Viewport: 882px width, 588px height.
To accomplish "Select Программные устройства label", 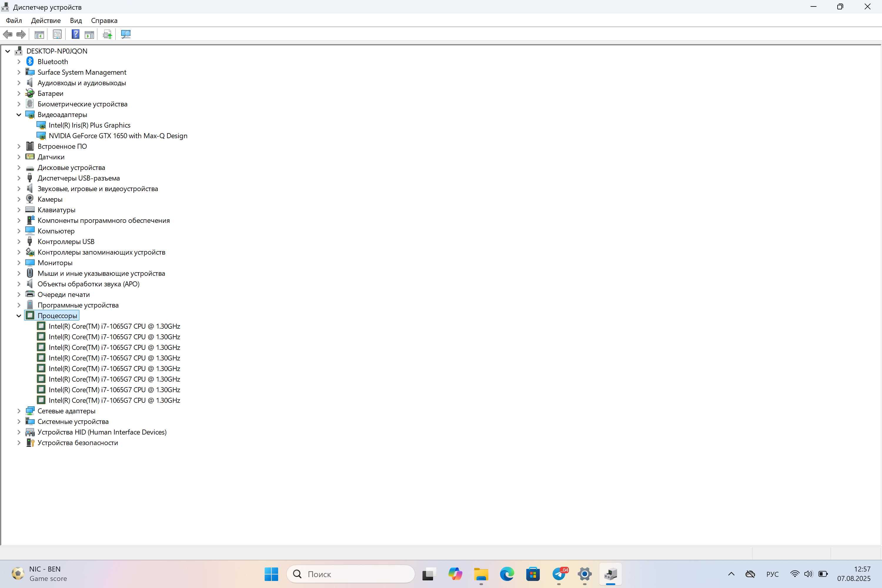I will 78,305.
